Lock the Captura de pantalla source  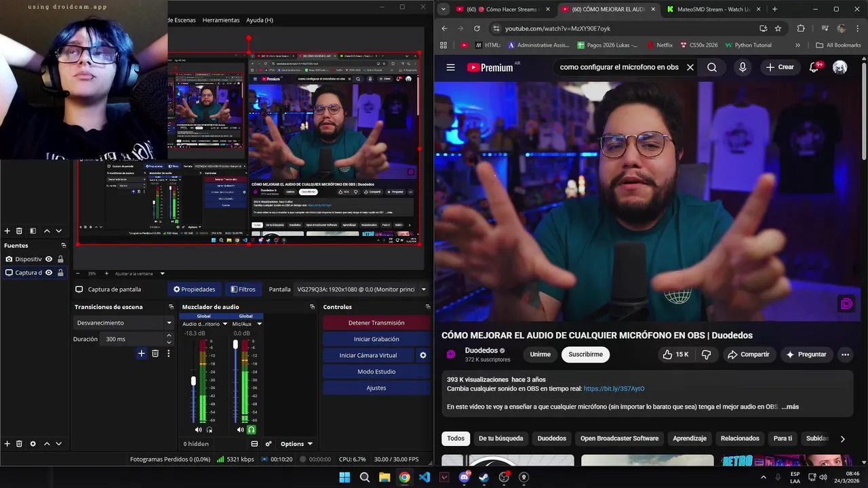coord(60,272)
